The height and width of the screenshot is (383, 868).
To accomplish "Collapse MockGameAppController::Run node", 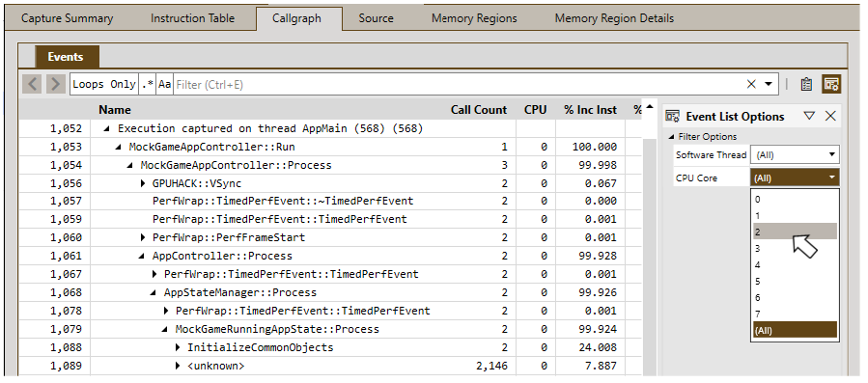I will 118,147.
